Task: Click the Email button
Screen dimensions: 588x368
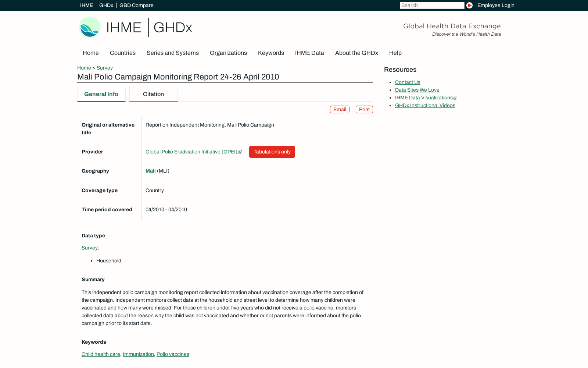Action: [340, 110]
